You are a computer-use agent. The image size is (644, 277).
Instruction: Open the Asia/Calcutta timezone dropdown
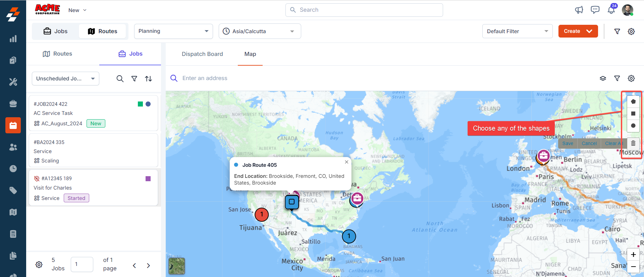click(260, 31)
